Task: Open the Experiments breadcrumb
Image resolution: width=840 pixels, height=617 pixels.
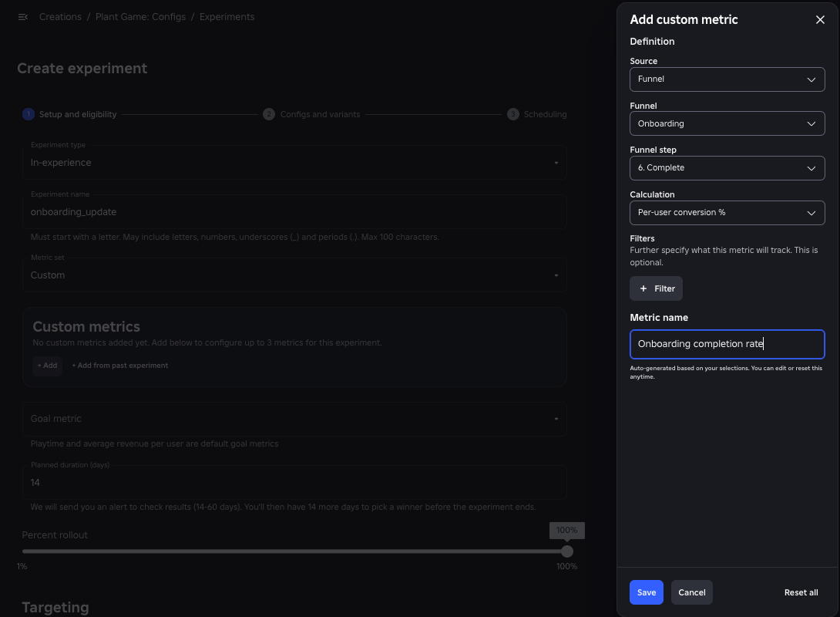Action: pyautogui.click(x=227, y=17)
